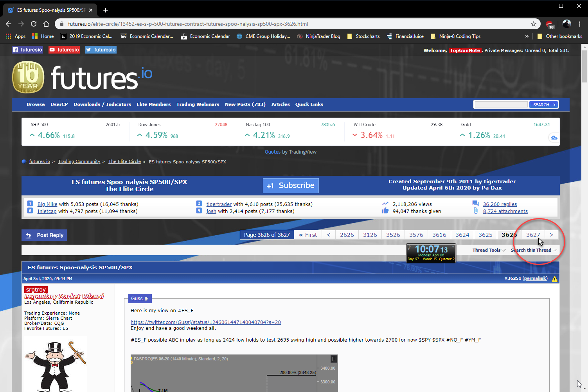
Task: Go to page 3627
Action: (533, 235)
